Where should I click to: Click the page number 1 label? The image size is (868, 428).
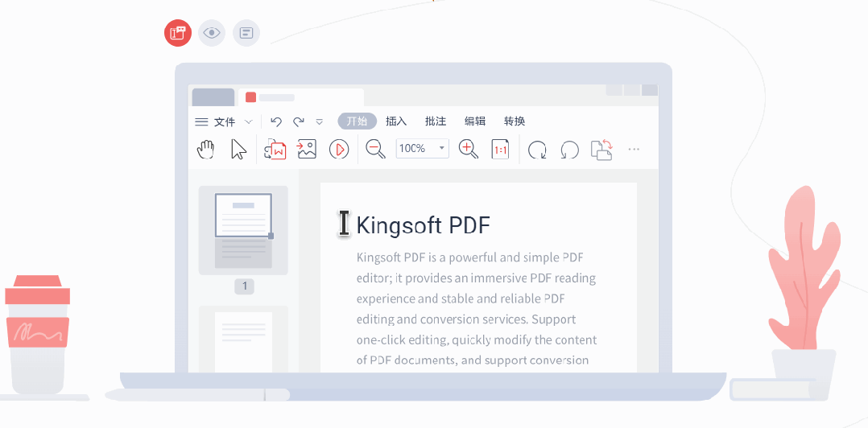tap(244, 286)
